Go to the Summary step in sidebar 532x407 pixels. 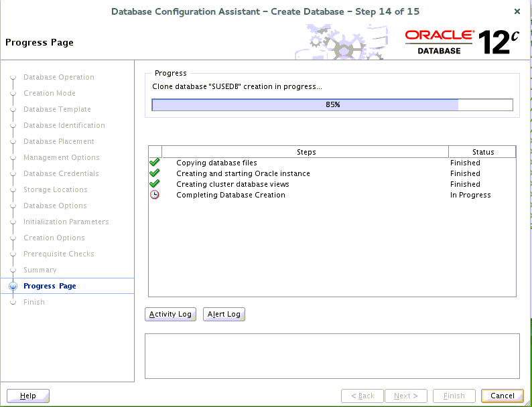(40, 270)
